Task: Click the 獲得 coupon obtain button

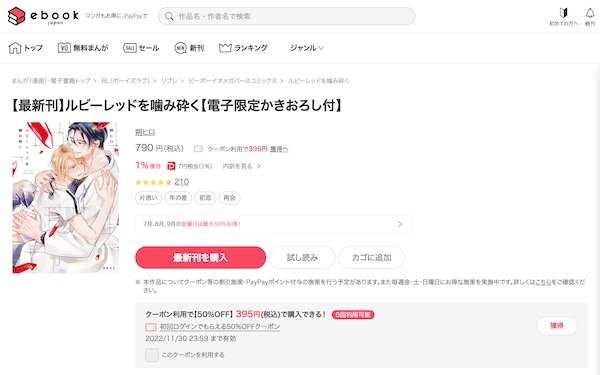Action: coord(557,326)
